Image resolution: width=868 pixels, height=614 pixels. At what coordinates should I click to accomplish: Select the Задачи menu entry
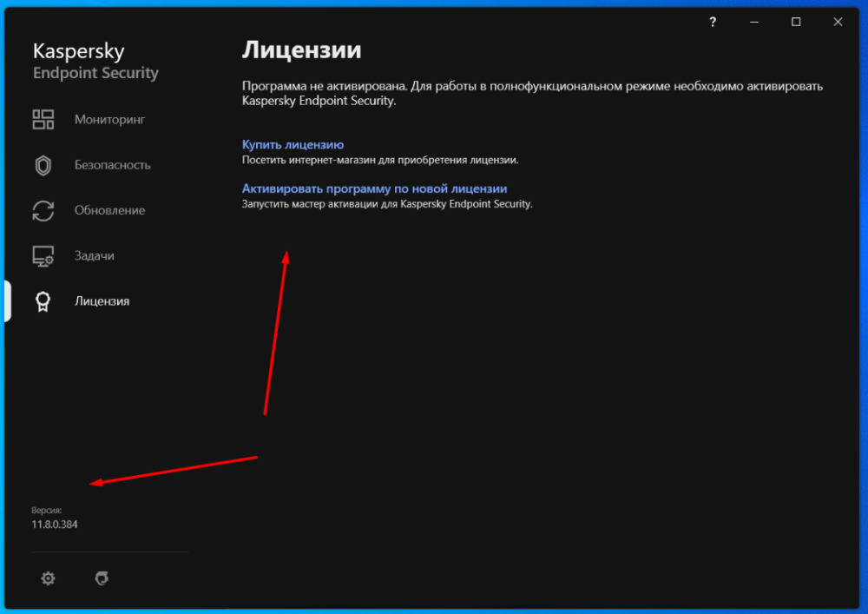(95, 255)
